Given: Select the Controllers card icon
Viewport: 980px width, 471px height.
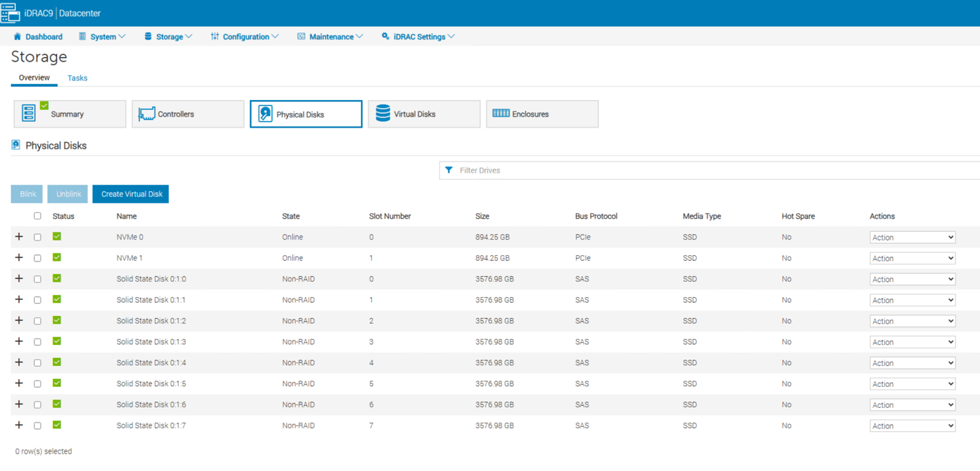Looking at the screenshot, I should tap(147, 114).
